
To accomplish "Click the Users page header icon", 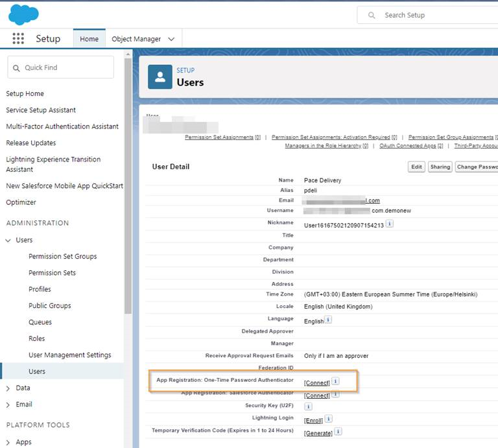I will point(160,77).
